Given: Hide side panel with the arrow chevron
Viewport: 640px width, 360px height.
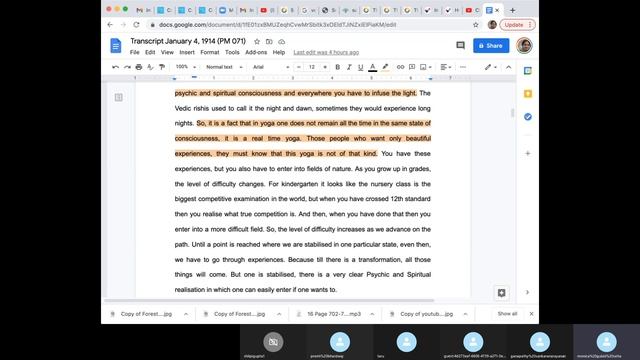Looking at the screenshot, I should pos(527,292).
